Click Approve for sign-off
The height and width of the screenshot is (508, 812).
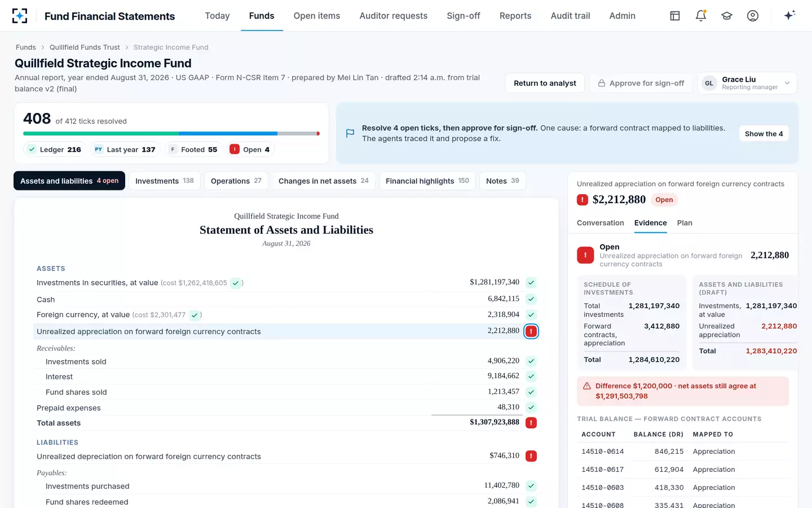coord(641,83)
